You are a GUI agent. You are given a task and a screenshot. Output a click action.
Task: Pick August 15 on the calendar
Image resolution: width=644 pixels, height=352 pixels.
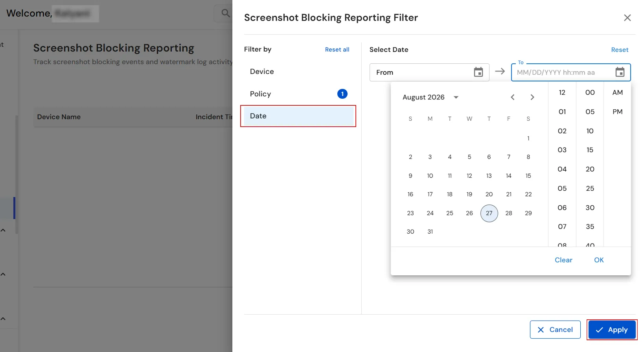coord(528,176)
